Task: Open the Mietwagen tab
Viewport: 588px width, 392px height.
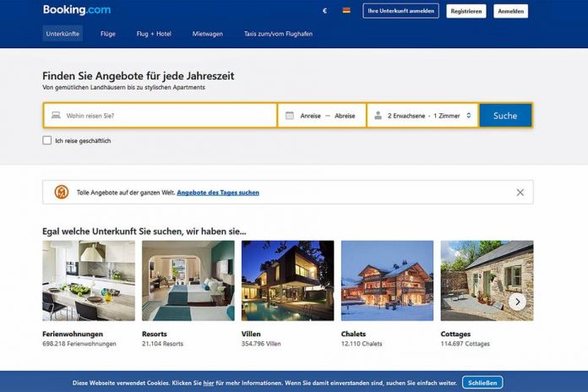Action: 207,34
